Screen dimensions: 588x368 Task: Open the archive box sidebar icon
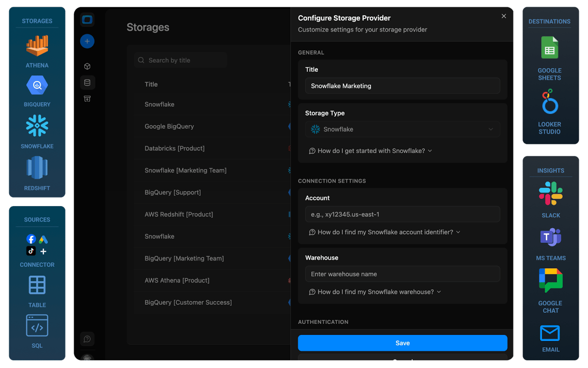(x=87, y=99)
